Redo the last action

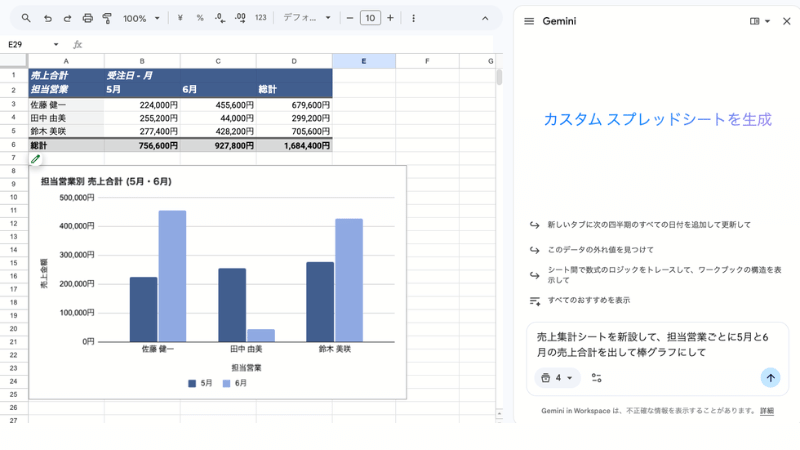coord(67,18)
